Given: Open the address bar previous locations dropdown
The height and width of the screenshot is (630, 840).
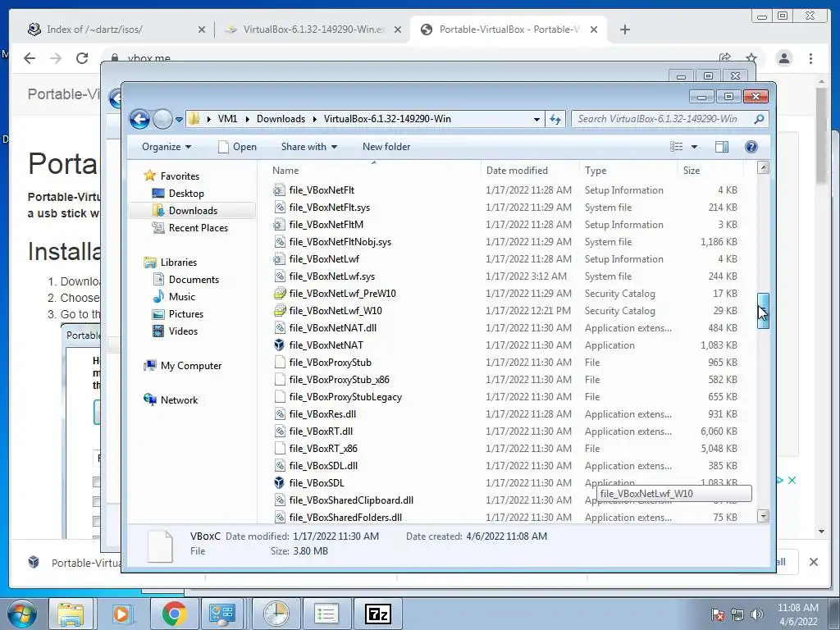Looking at the screenshot, I should click(x=536, y=120).
